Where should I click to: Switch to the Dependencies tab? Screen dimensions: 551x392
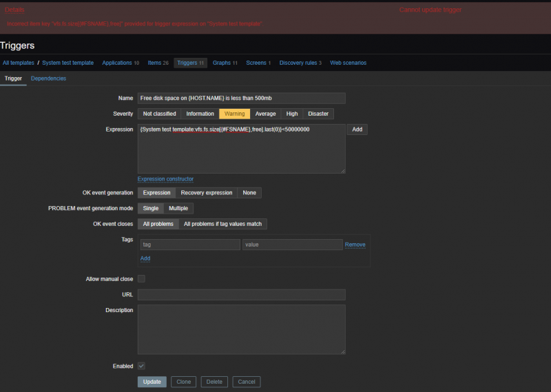48,79
